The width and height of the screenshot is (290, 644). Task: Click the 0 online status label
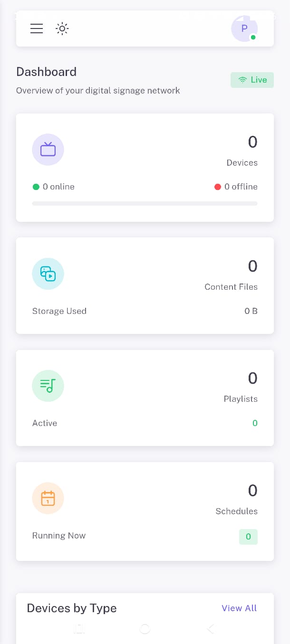pyautogui.click(x=53, y=187)
